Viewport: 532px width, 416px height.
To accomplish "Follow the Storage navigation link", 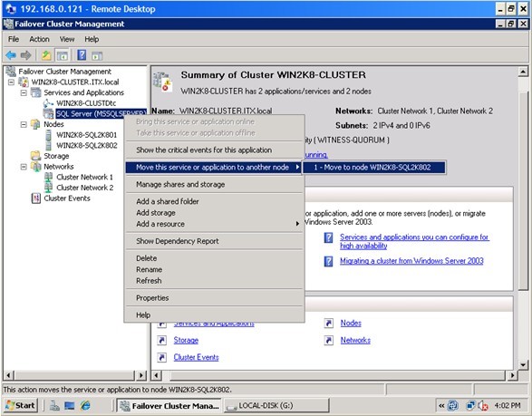I will coord(186,340).
